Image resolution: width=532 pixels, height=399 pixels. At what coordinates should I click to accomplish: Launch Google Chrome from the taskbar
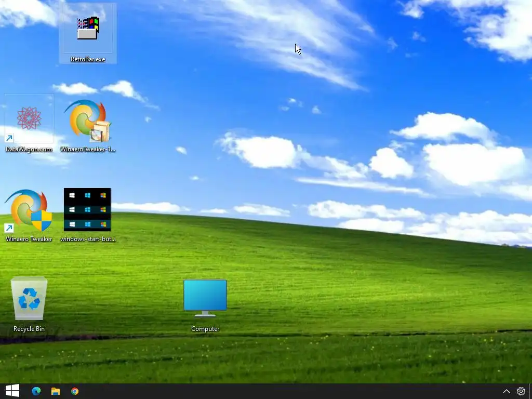[75, 391]
